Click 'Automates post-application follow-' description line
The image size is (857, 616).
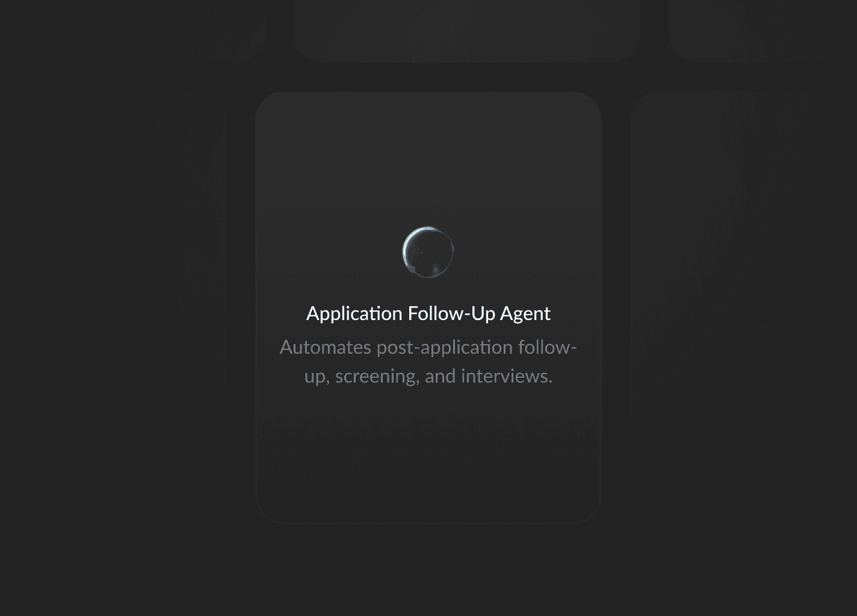428,347
